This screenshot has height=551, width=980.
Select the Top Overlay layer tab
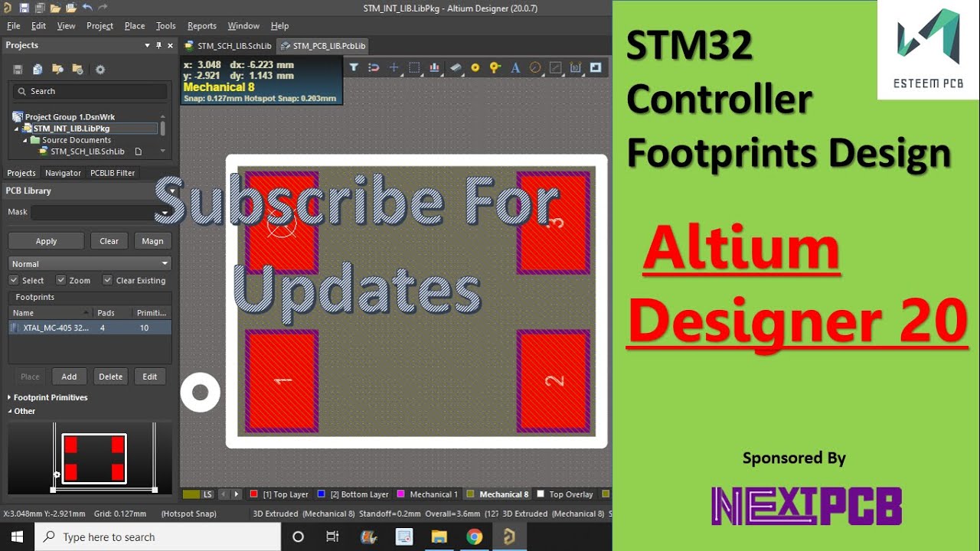click(x=565, y=494)
